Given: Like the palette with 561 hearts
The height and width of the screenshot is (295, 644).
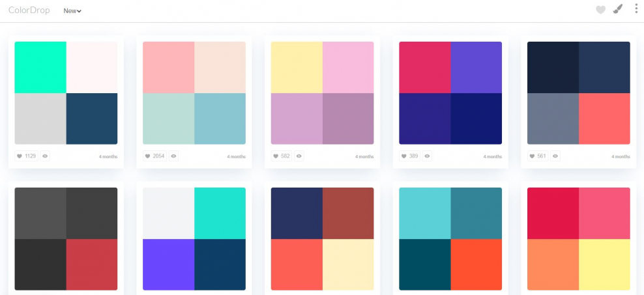Looking at the screenshot, I should coord(538,156).
